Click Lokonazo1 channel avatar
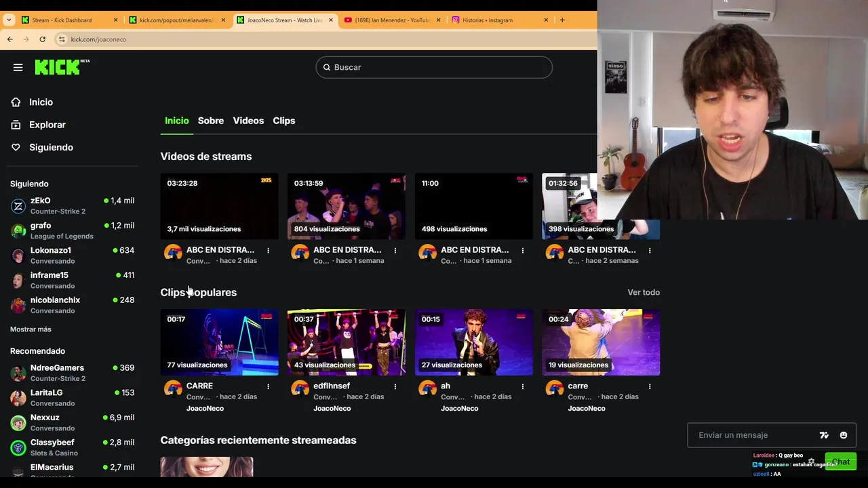This screenshot has width=868, height=488. [18, 256]
